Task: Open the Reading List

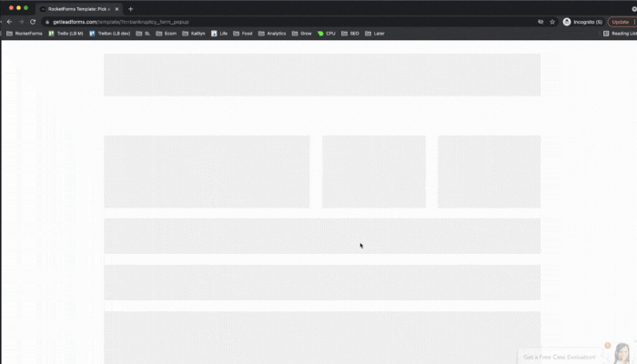Action: click(x=619, y=33)
